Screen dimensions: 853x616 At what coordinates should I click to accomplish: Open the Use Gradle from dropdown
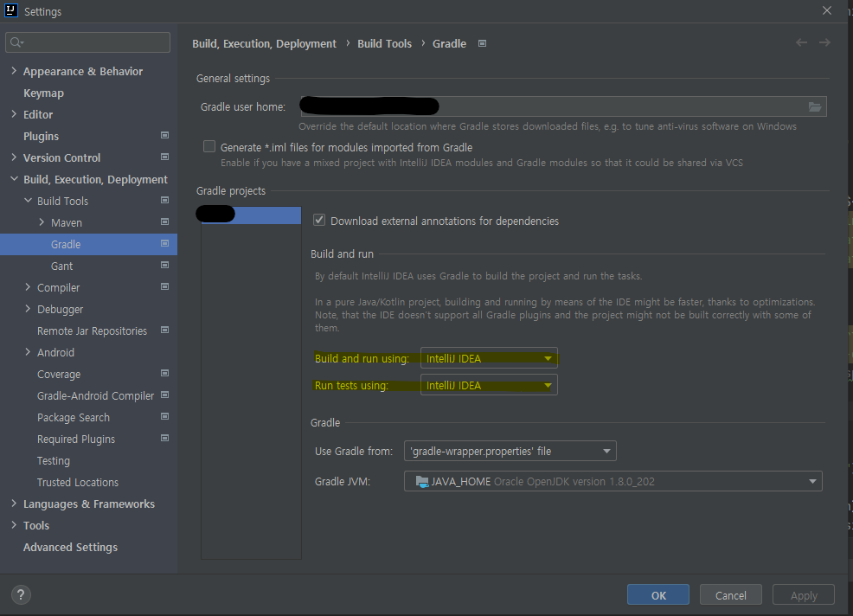pos(510,451)
